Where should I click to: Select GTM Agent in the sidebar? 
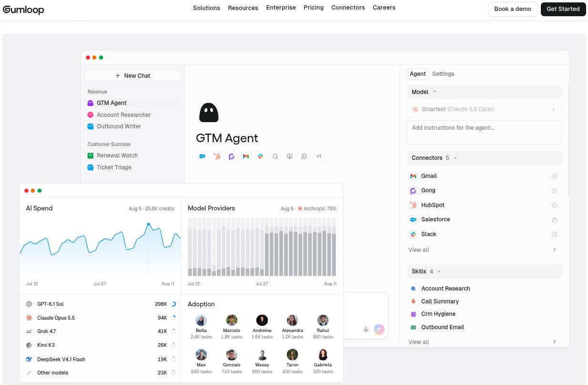(132, 103)
